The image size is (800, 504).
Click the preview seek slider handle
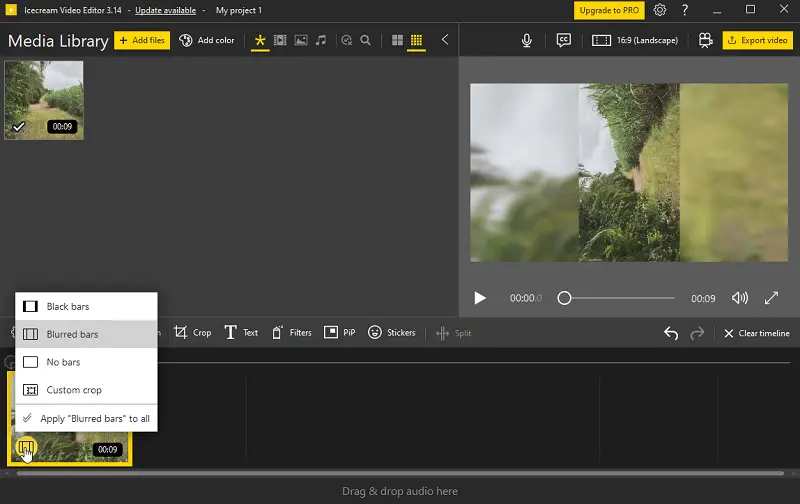pos(564,298)
